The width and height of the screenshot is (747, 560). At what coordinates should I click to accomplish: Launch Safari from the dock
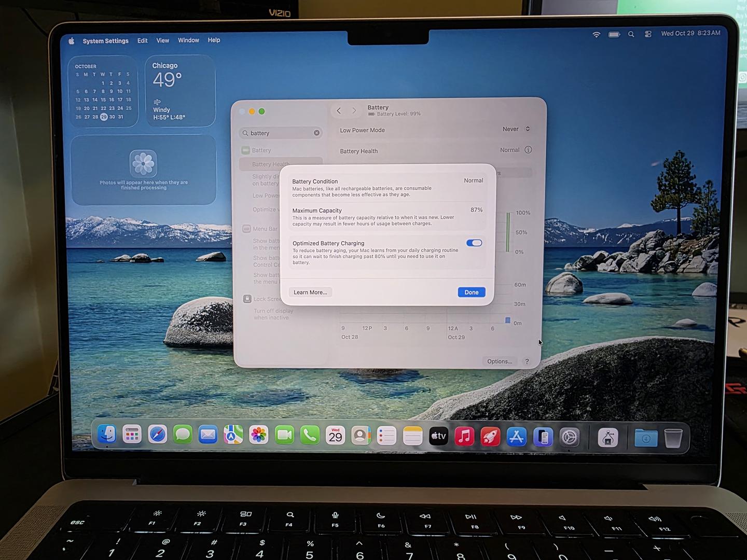click(x=157, y=435)
